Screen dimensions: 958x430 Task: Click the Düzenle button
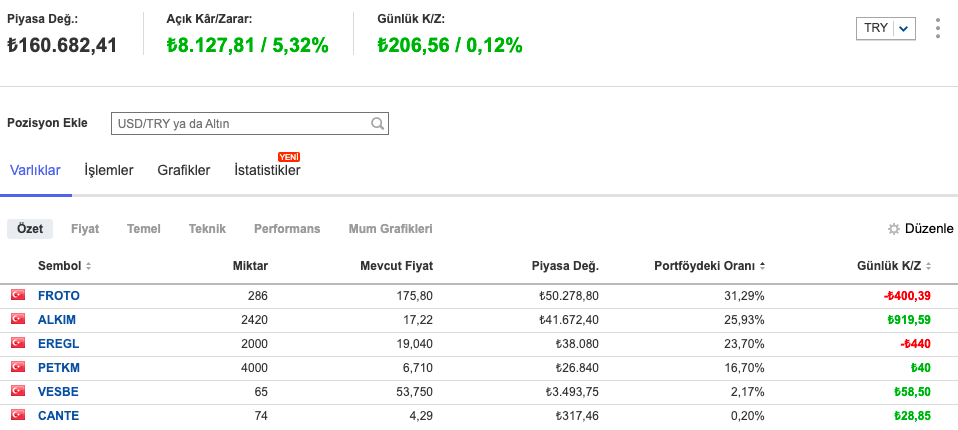point(928,229)
